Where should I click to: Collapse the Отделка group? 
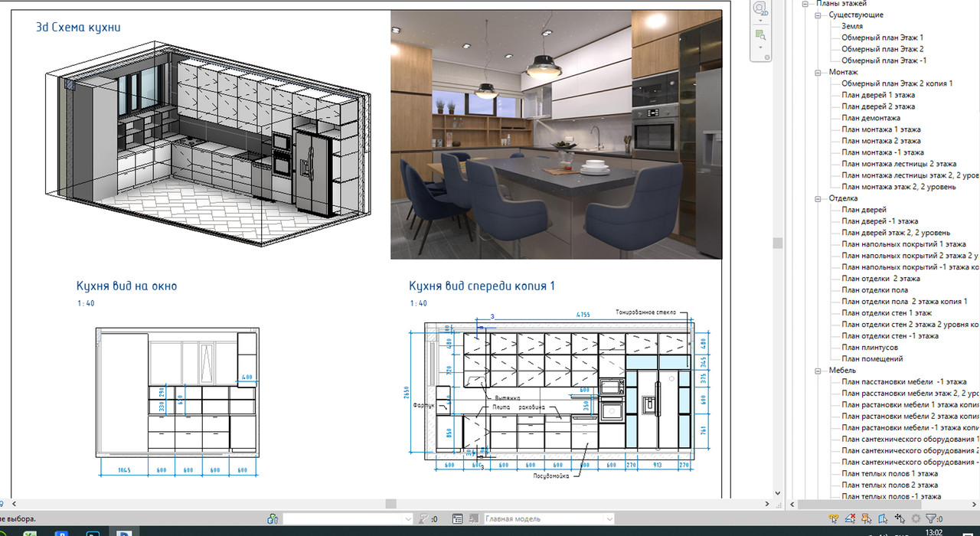tap(818, 198)
